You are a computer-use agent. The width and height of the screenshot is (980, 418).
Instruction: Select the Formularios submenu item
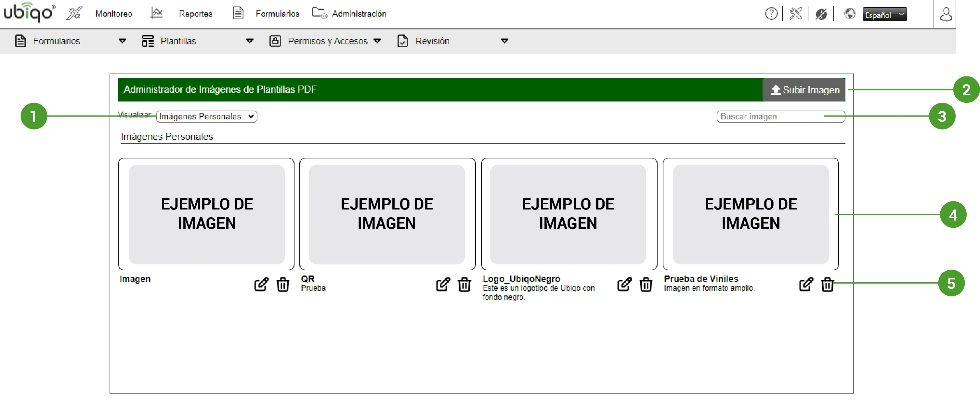pyautogui.click(x=56, y=41)
